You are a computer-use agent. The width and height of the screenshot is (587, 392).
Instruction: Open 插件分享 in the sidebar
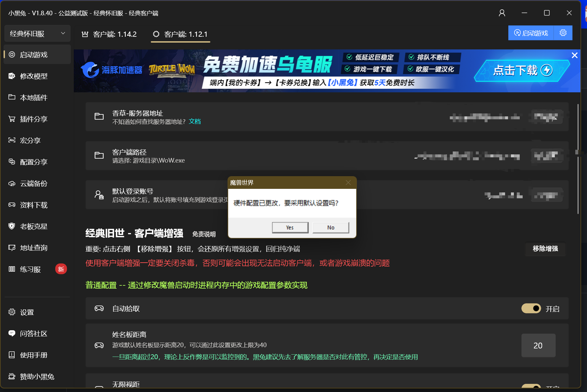(x=37, y=119)
